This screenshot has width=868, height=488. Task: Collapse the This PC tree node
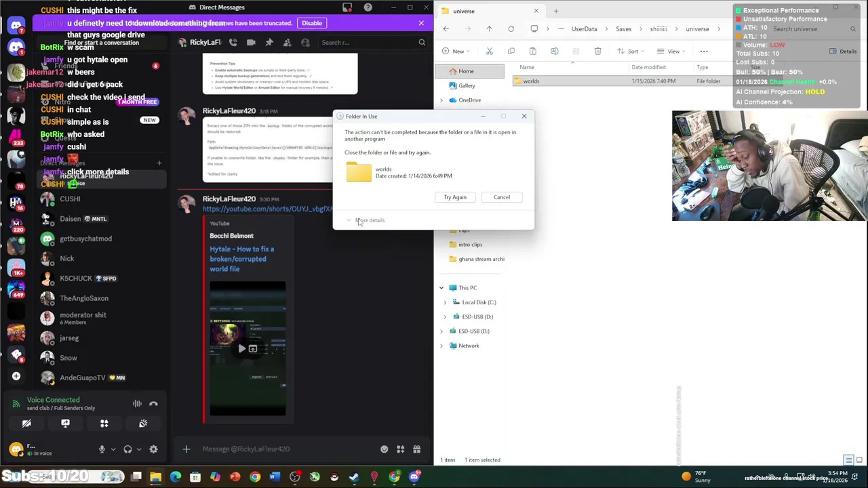pyautogui.click(x=441, y=288)
